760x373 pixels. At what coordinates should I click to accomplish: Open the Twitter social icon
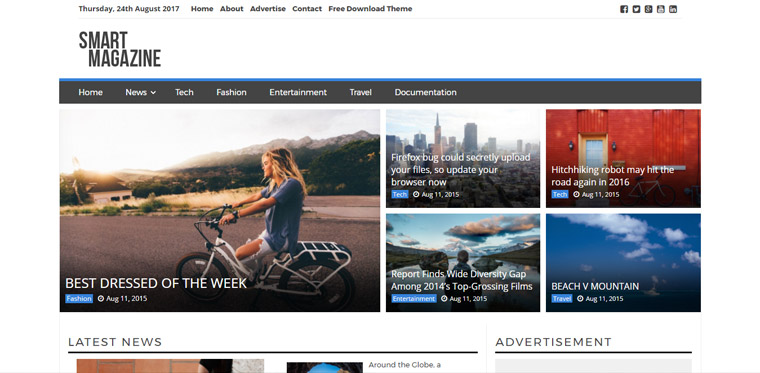point(636,9)
